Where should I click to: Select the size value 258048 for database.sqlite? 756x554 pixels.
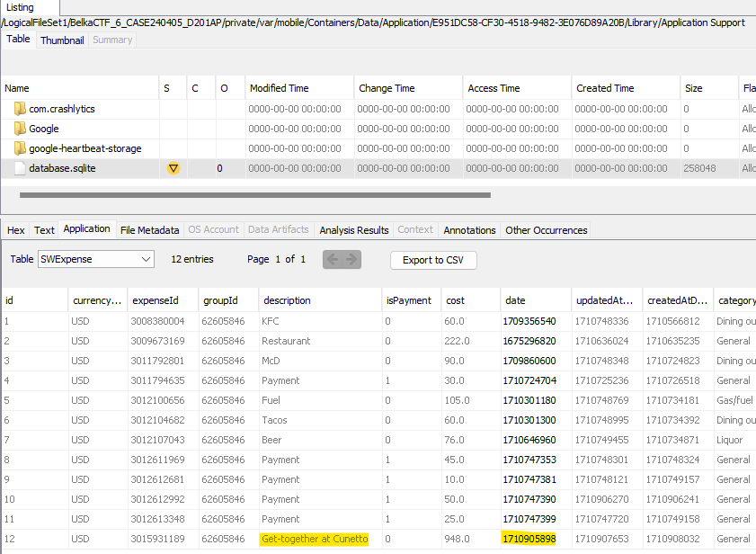tap(699, 168)
